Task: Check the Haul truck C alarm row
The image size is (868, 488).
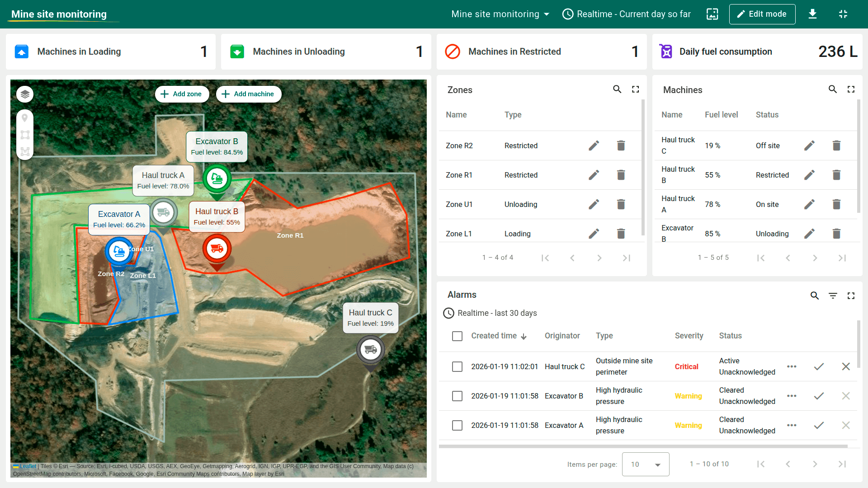Action: click(457, 366)
